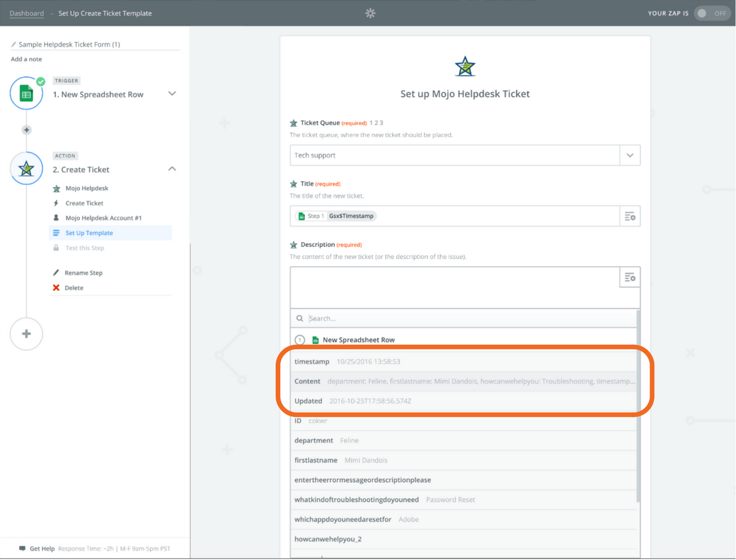Click insert-field icon beside Description field
The height and width of the screenshot is (560, 736).
tap(630, 277)
